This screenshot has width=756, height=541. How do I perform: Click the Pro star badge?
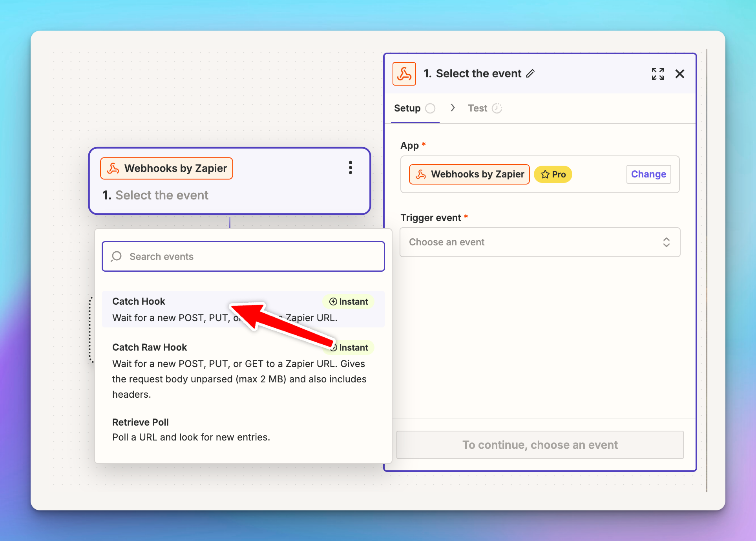pos(553,174)
